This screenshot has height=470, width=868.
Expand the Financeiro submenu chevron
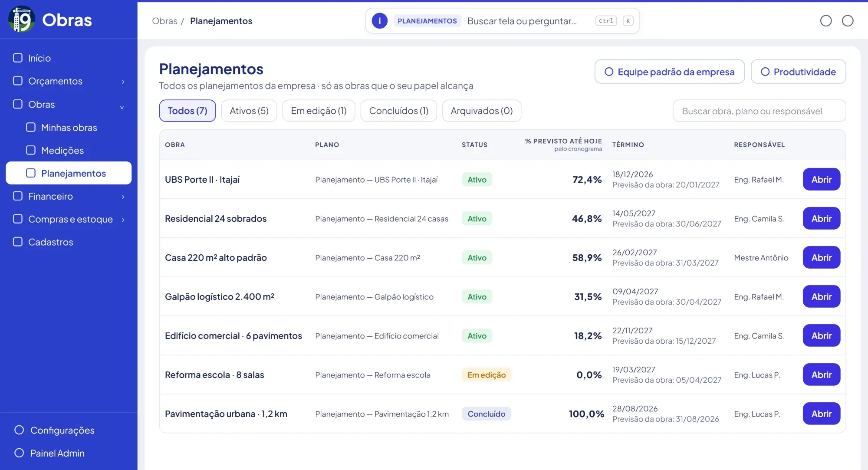coord(123,197)
